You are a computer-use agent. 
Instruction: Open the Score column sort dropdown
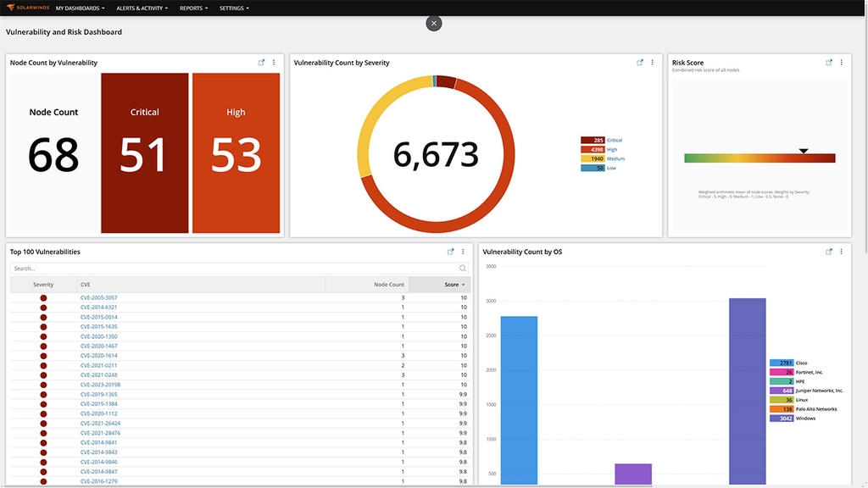459,284
